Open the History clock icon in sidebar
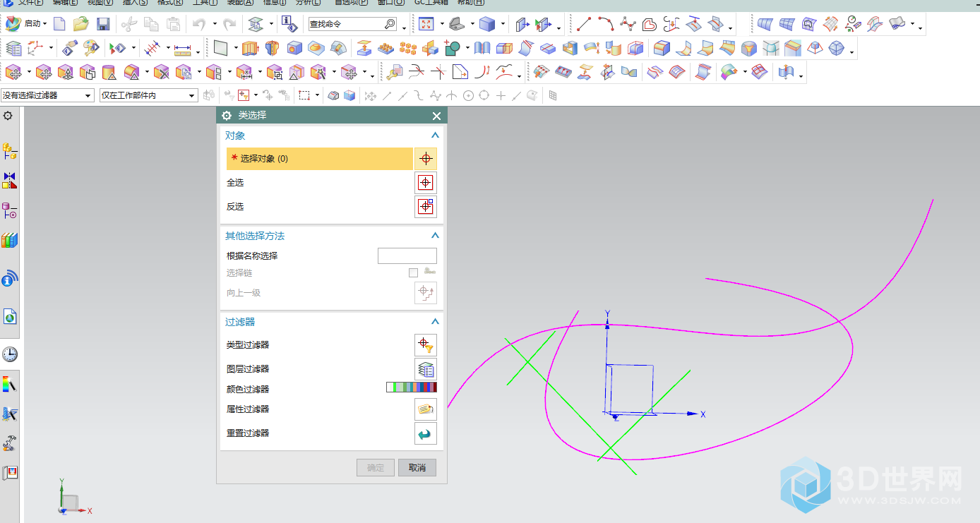The width and height of the screenshot is (980, 523). click(10, 354)
